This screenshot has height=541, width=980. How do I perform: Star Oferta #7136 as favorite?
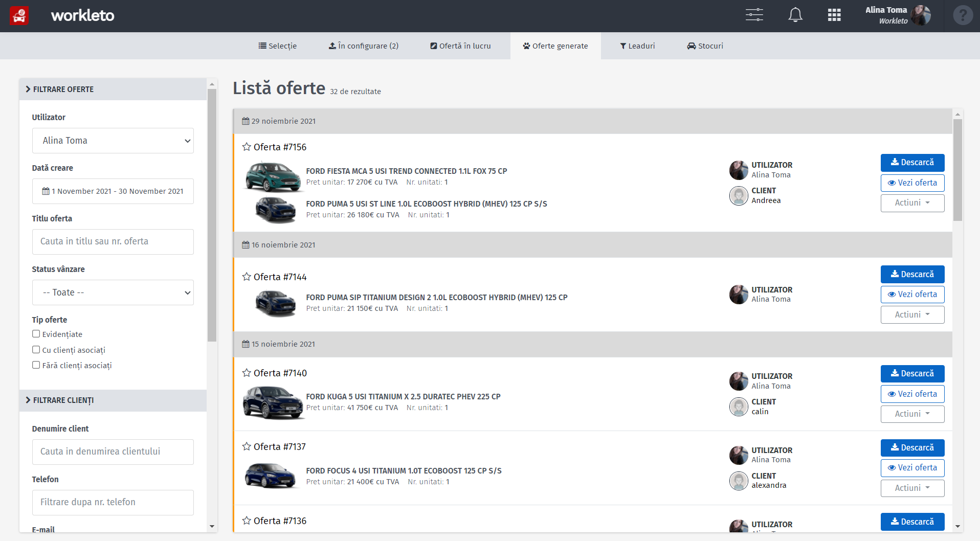click(247, 521)
